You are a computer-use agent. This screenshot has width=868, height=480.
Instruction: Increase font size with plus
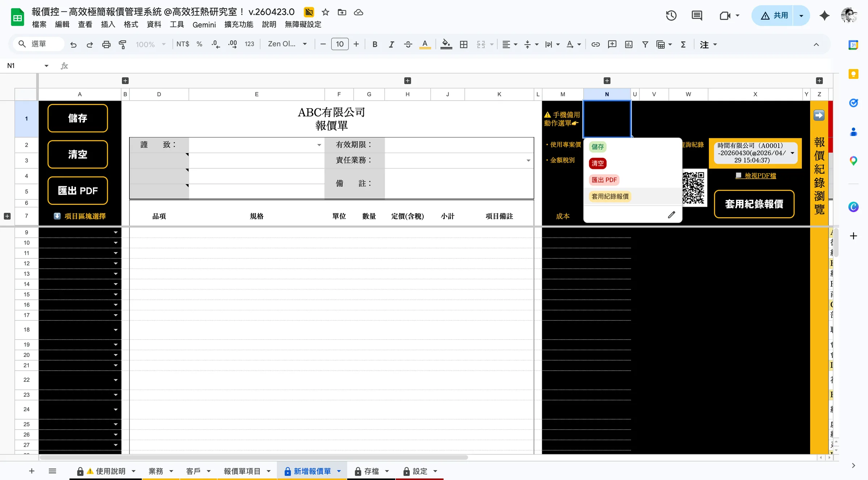coord(356,44)
